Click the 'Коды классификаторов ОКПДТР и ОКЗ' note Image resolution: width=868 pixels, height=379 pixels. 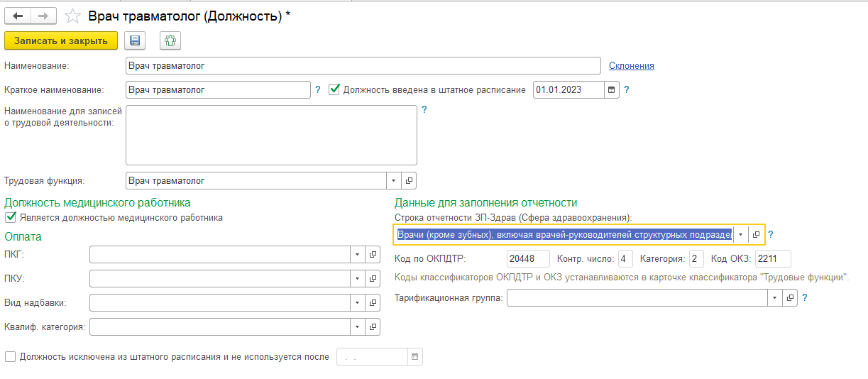[622, 278]
